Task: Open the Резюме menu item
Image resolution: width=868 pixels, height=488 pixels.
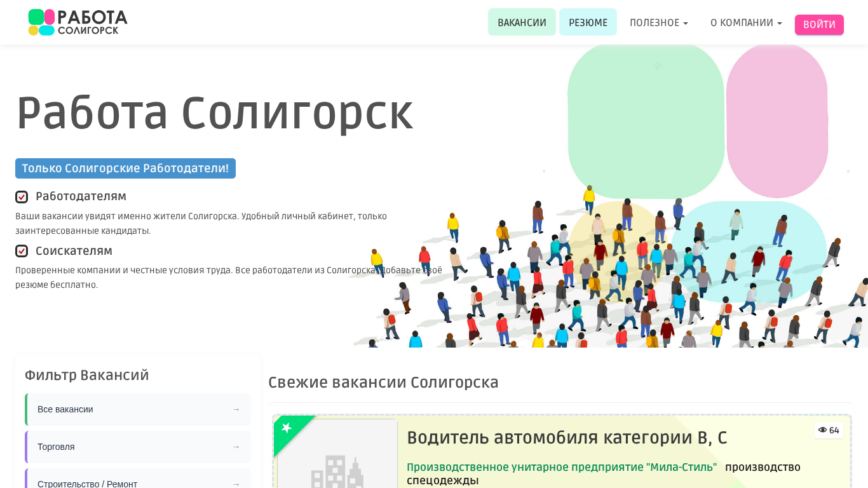Action: tap(588, 22)
